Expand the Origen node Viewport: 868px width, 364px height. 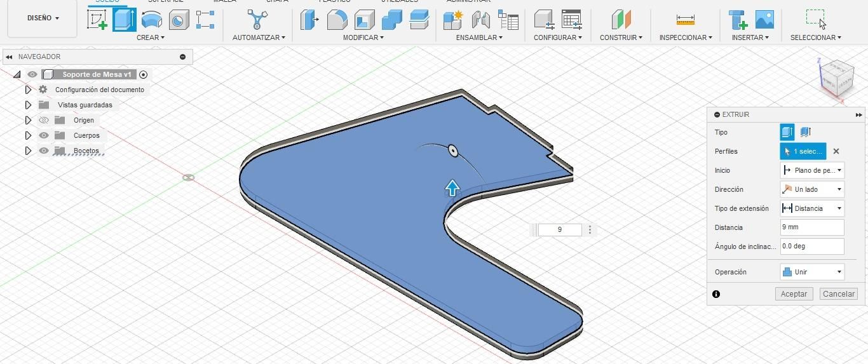click(x=28, y=120)
